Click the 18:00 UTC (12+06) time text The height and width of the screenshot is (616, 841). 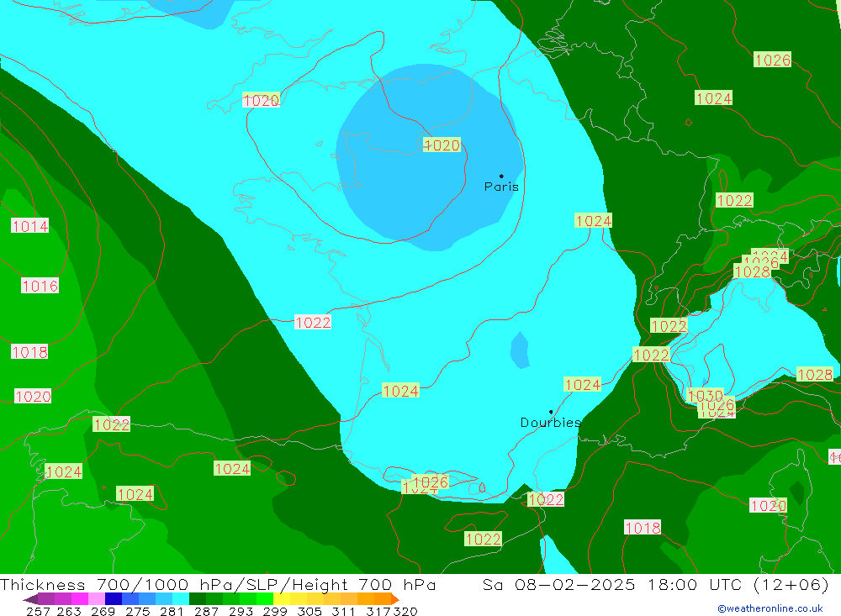click(x=738, y=584)
